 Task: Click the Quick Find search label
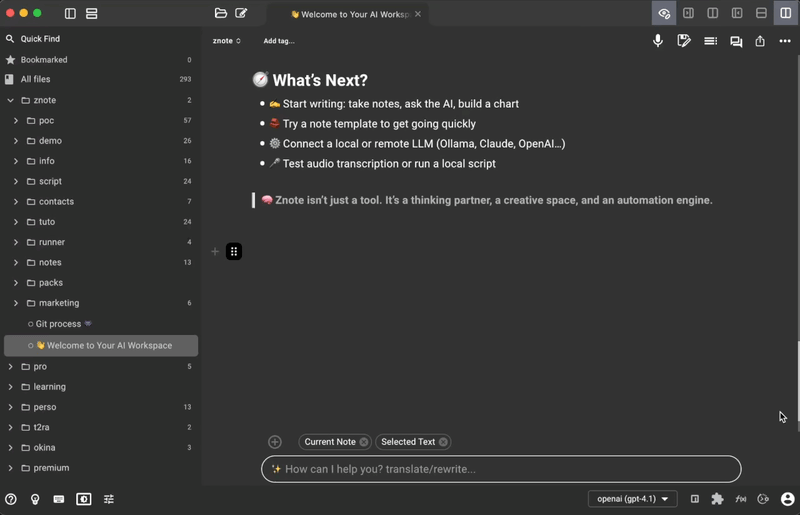tap(40, 39)
